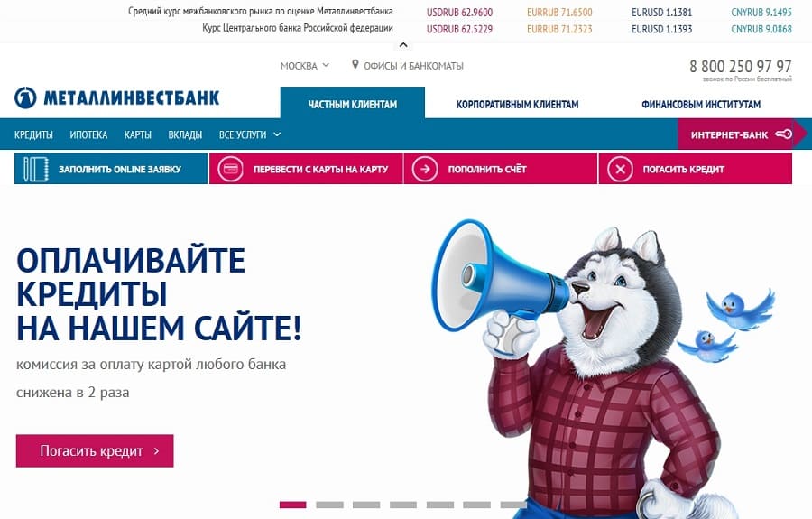Image resolution: width=812 pixels, height=519 pixels.
Task: Select the second carousel slide indicator
Action: (x=330, y=505)
